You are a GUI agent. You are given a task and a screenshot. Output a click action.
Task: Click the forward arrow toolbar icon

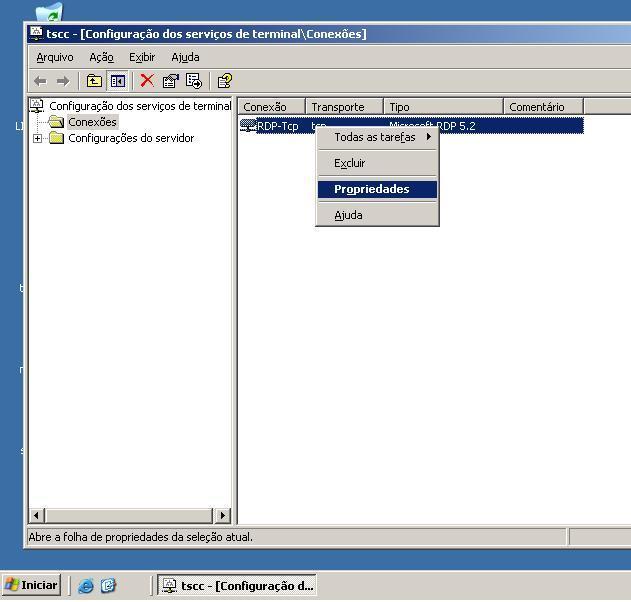click(63, 81)
